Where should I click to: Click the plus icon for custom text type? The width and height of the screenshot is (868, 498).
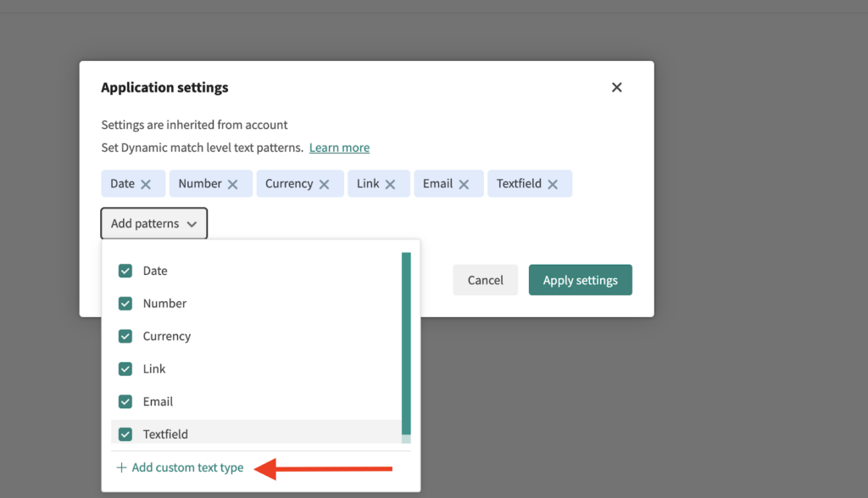point(121,467)
